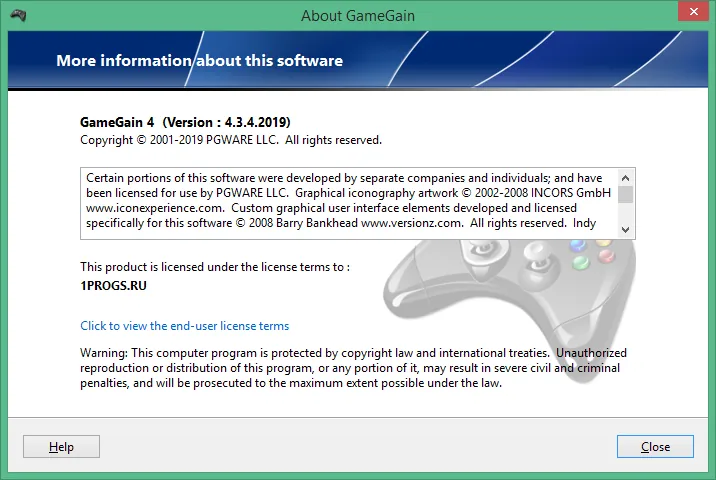Click 'This product is licensed under' label
716x480 pixels.
215,267
